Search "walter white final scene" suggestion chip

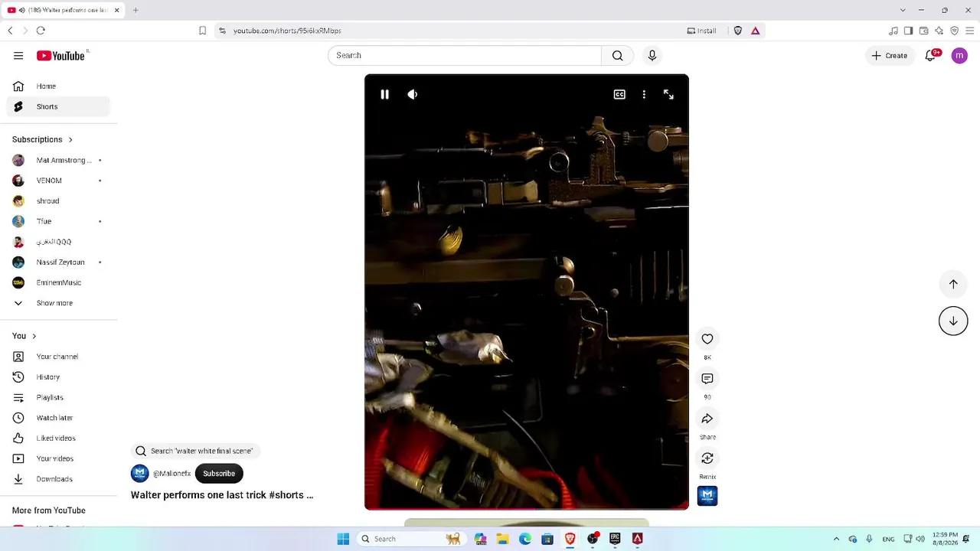tap(194, 452)
